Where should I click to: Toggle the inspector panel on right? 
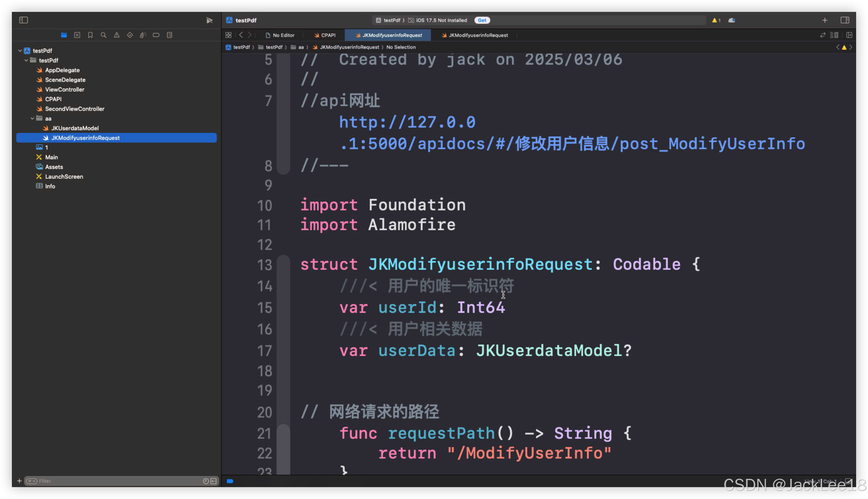pos(845,20)
